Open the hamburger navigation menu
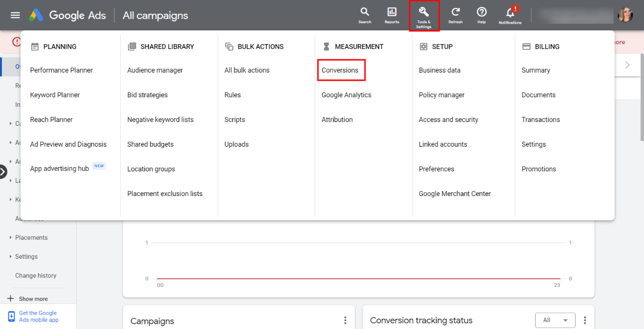644x329 pixels. click(x=15, y=15)
